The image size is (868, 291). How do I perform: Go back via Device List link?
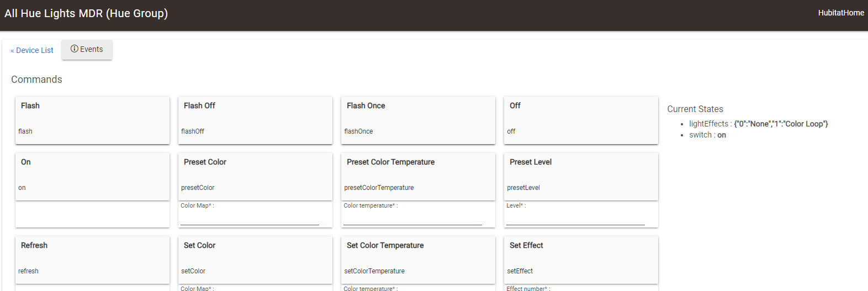coord(32,50)
